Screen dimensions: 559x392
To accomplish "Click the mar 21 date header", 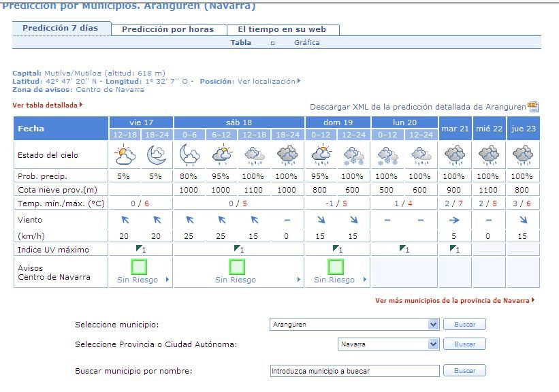I will [455, 129].
